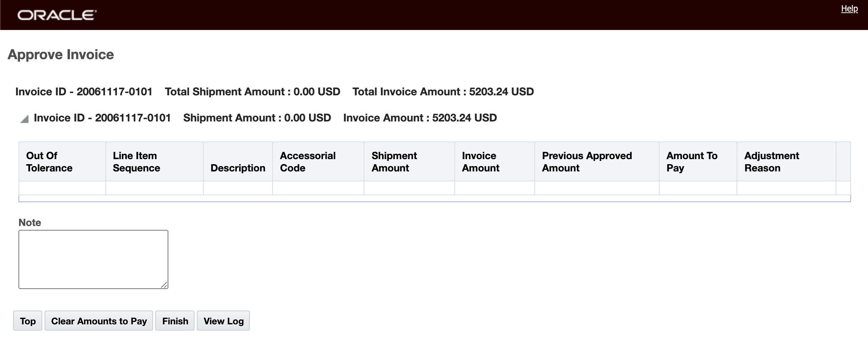Viewport: 868px width, 349px height.
Task: Click the resize handle of Note box
Action: (164, 285)
